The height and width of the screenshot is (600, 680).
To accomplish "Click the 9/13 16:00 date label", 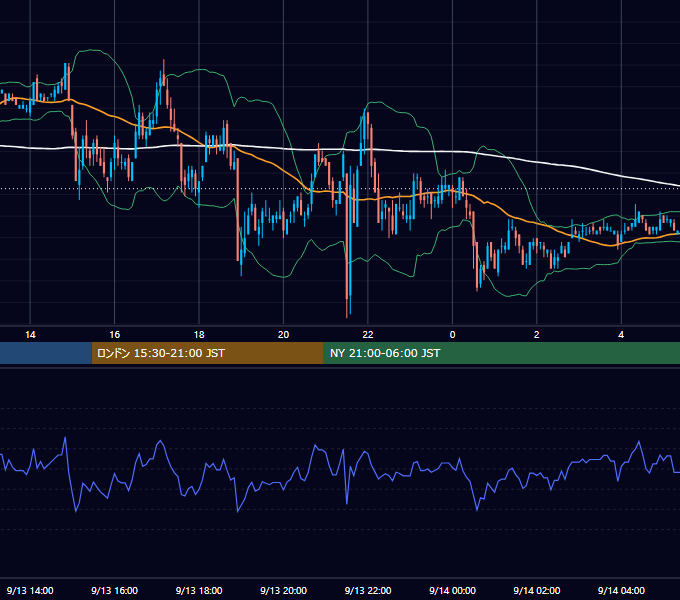I will tap(114, 590).
